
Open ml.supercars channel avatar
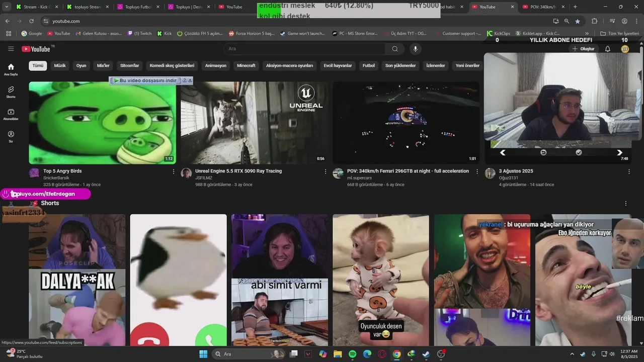tap(338, 173)
